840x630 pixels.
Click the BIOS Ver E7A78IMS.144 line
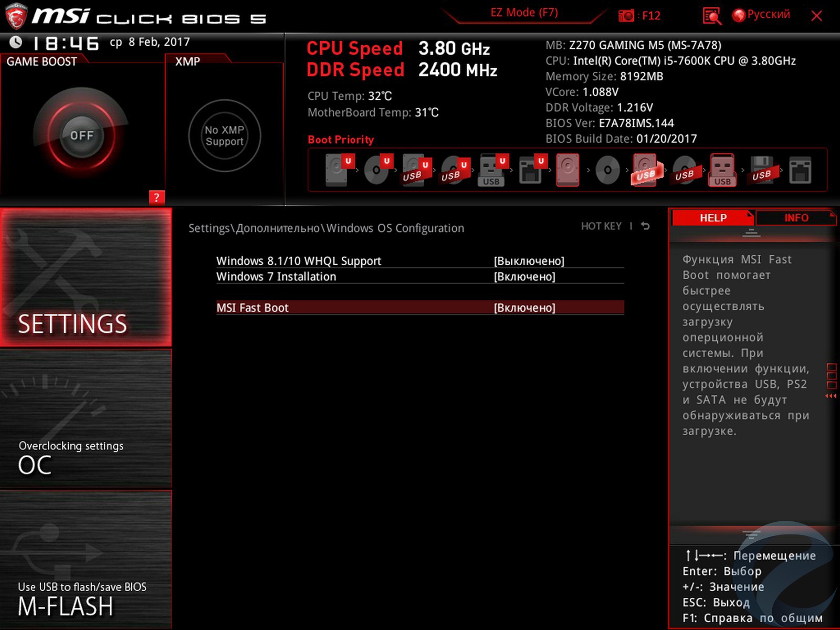(x=610, y=123)
